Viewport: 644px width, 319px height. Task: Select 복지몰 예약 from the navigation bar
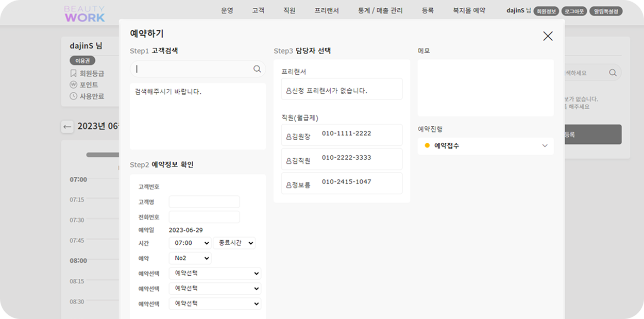[470, 10]
